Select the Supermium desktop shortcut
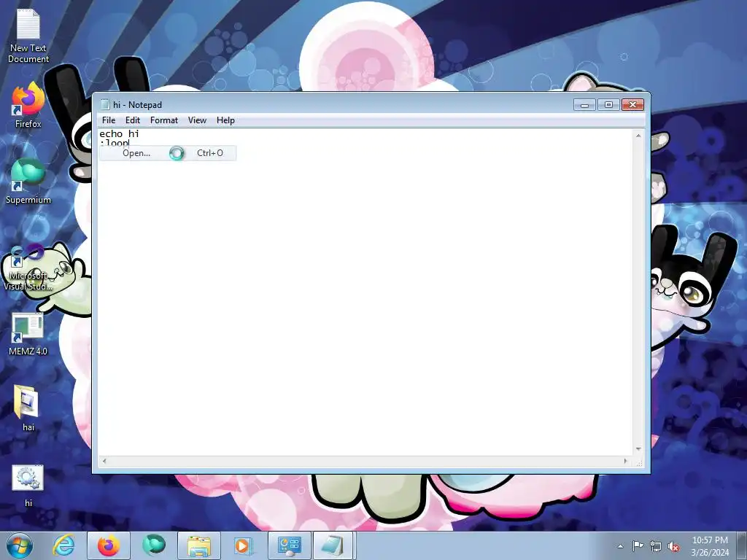The width and height of the screenshot is (747, 560). coord(28,182)
